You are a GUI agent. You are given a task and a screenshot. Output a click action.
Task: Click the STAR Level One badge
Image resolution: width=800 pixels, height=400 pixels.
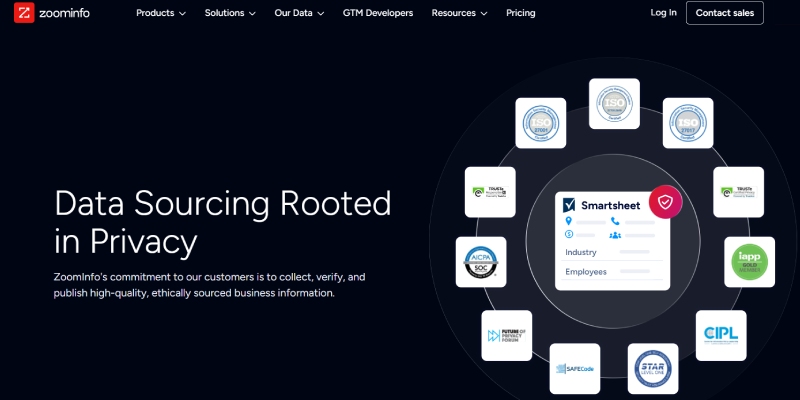tap(653, 368)
